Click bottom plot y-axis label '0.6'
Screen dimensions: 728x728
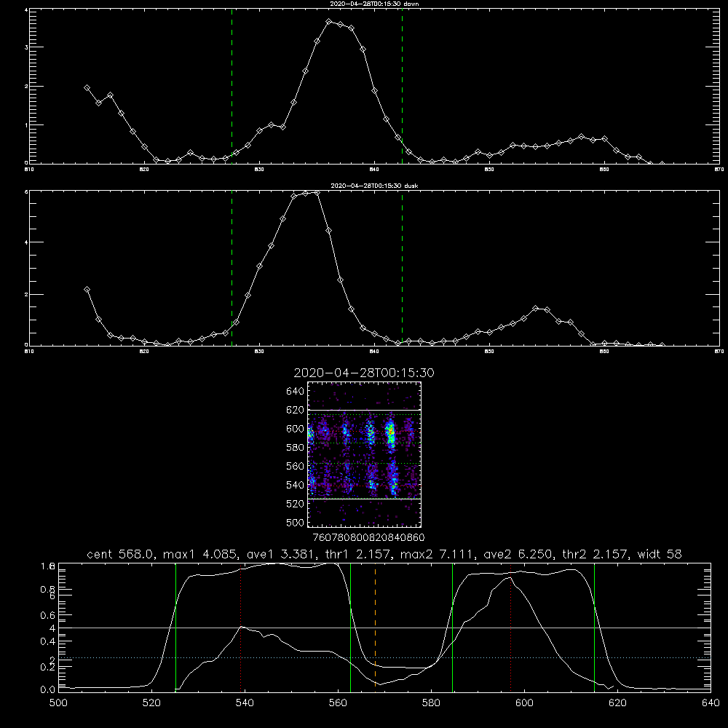pyautogui.click(x=48, y=615)
